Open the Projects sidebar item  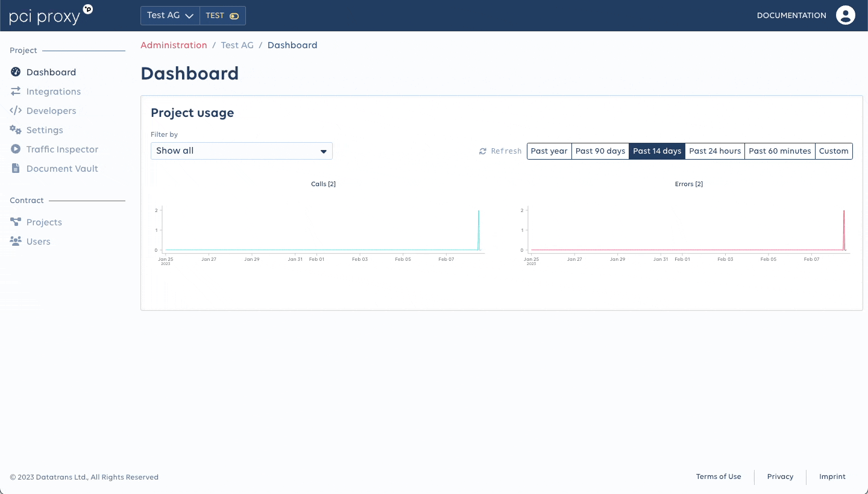pyautogui.click(x=44, y=222)
